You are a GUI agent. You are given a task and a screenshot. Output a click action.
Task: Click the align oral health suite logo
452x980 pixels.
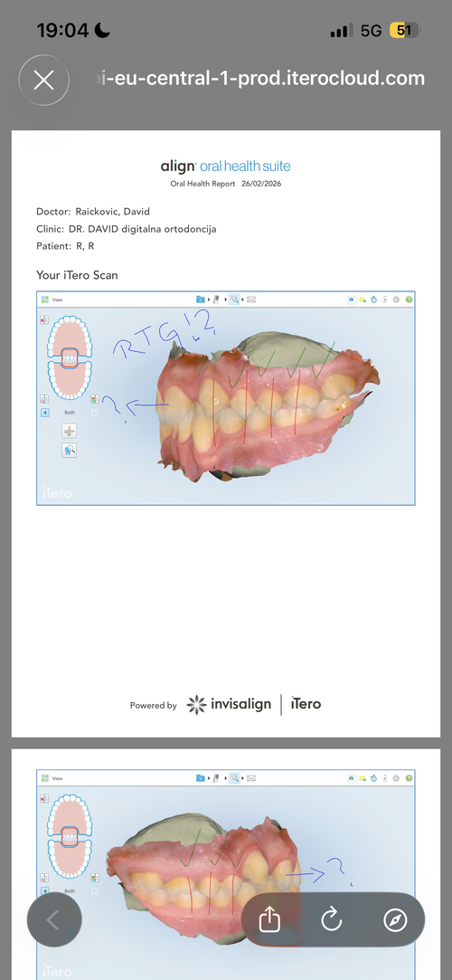tap(225, 167)
